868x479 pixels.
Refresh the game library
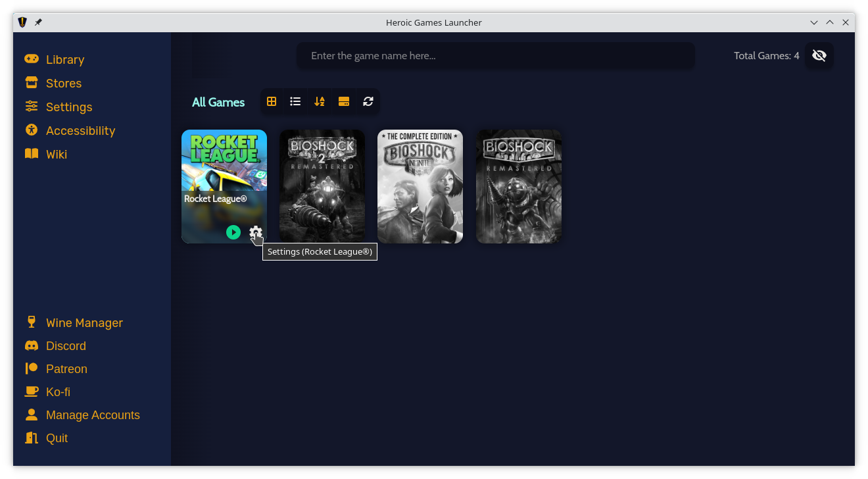(368, 101)
